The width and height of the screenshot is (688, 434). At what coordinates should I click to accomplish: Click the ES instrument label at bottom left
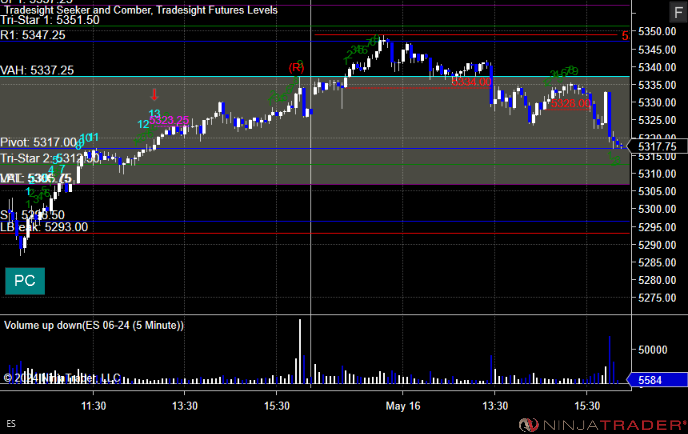click(11, 424)
